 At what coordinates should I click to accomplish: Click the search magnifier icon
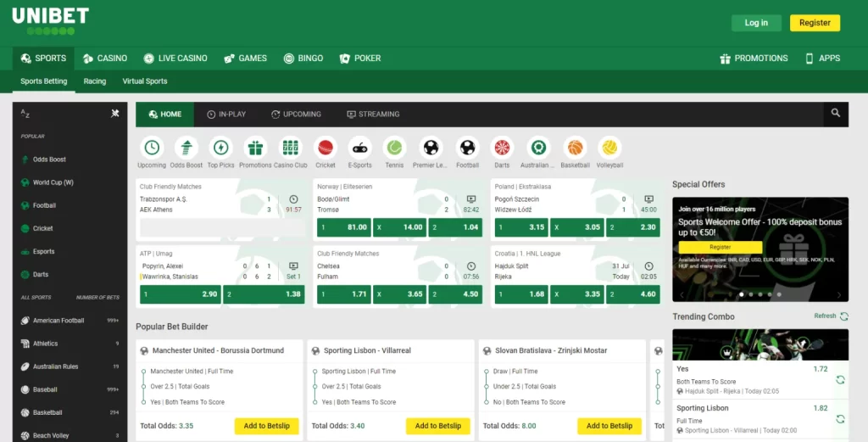point(836,114)
